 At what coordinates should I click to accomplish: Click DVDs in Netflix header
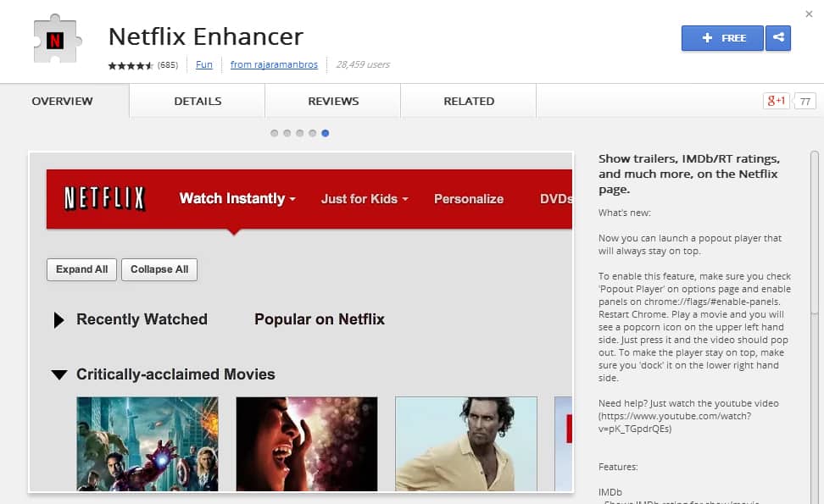pos(556,199)
